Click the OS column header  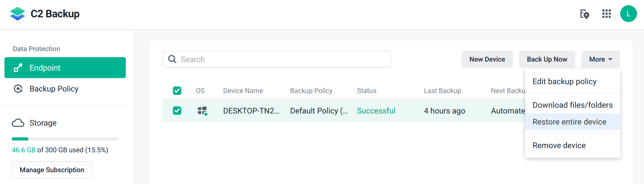coord(200,91)
